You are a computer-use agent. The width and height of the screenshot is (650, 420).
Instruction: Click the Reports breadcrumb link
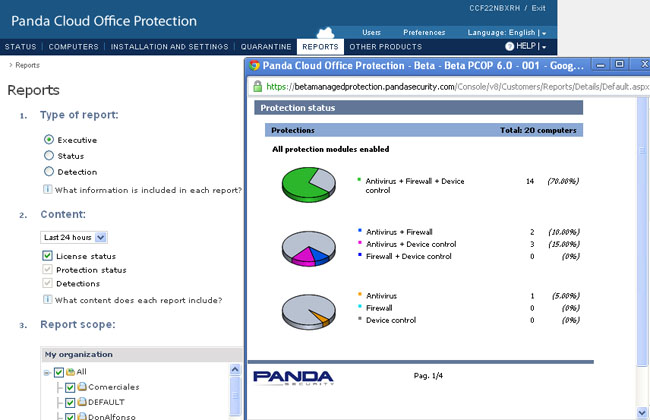[x=27, y=65]
